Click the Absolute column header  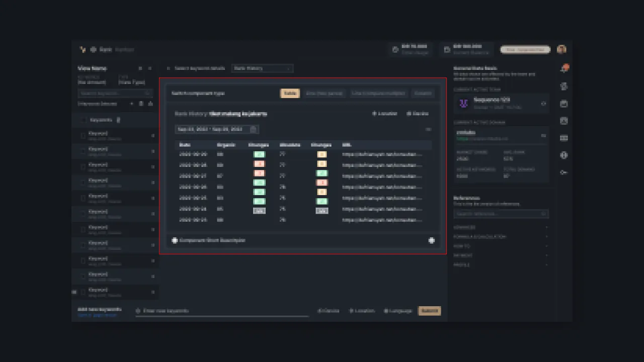tap(290, 145)
